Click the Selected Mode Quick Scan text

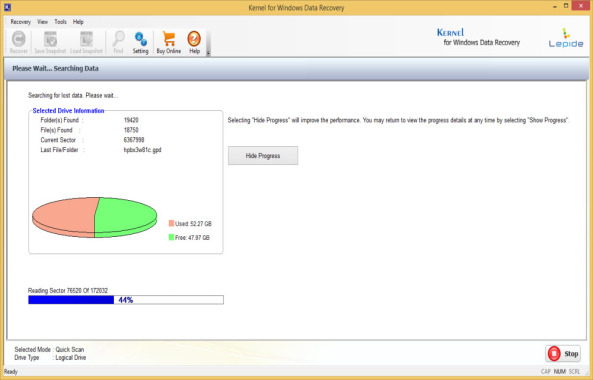(x=49, y=349)
